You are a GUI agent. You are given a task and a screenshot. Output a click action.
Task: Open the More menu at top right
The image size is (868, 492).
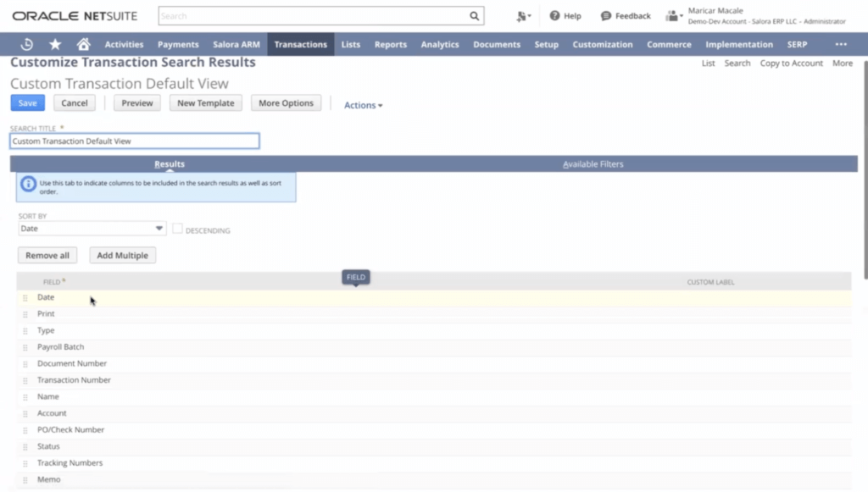842,64
